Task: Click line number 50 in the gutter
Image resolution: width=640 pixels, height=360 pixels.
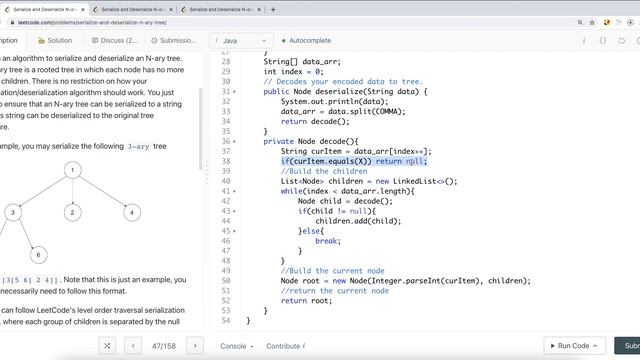Action: coord(226,281)
